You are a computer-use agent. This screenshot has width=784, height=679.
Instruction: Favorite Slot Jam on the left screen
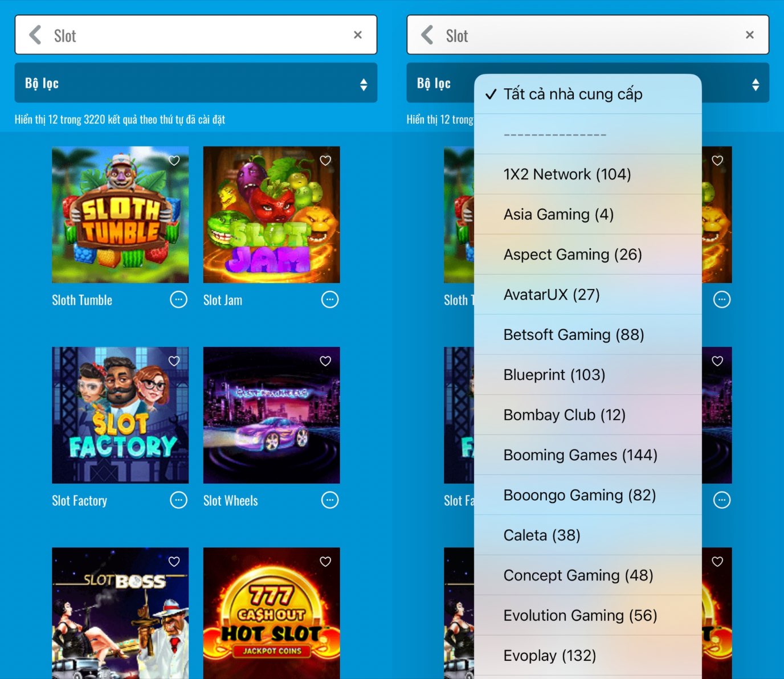(x=325, y=161)
